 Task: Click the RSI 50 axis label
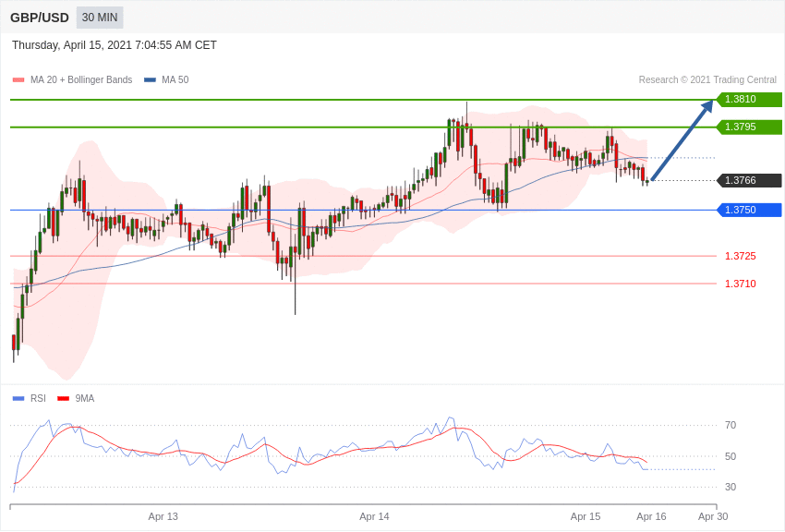coord(731,456)
